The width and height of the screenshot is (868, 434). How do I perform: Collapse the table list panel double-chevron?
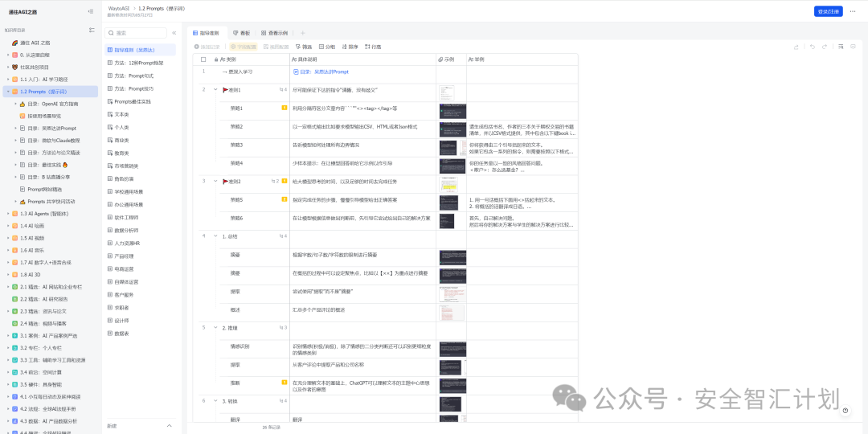(x=174, y=33)
